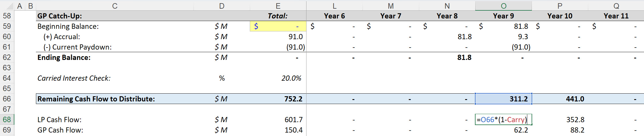Click the 311.2 Year 9 remaining cash cell
Image resolution: width=644 pixels, height=136 pixels.
(x=503, y=99)
